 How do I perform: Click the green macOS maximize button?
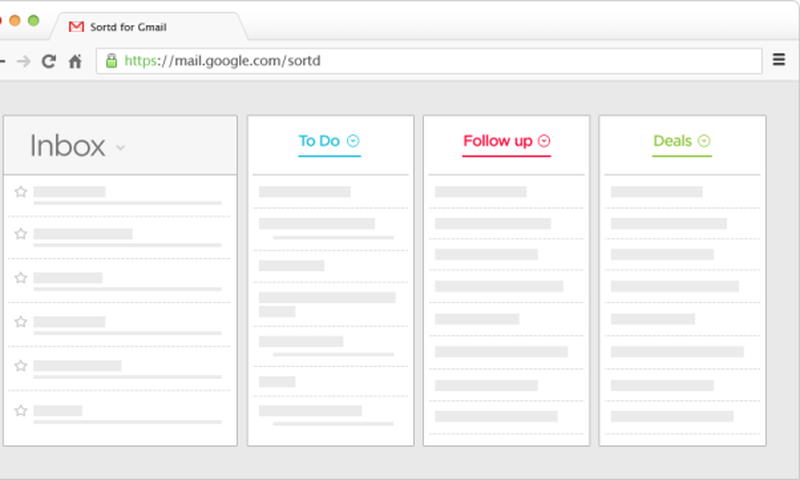pos(33,20)
